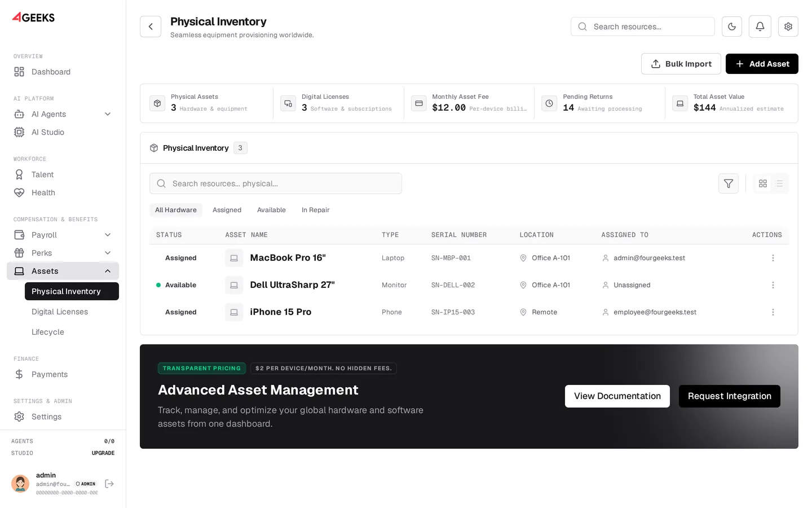
Task: Open Lifecycle page in sidebar
Action: pyautogui.click(x=72, y=332)
